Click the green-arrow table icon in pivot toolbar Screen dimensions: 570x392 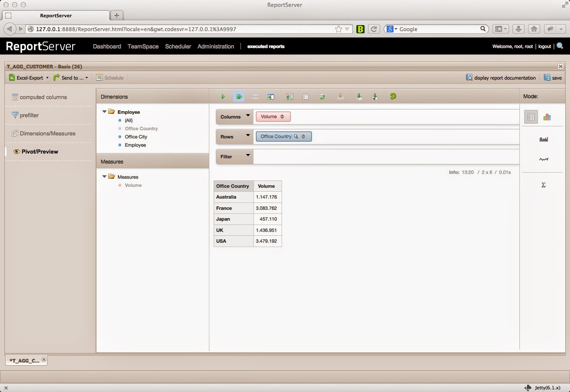tap(290, 96)
